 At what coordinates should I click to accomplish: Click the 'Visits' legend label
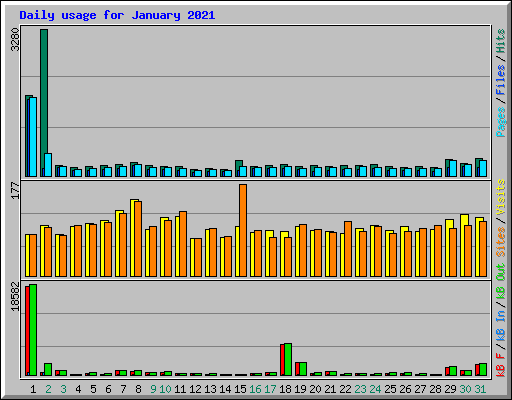[x=501, y=197]
